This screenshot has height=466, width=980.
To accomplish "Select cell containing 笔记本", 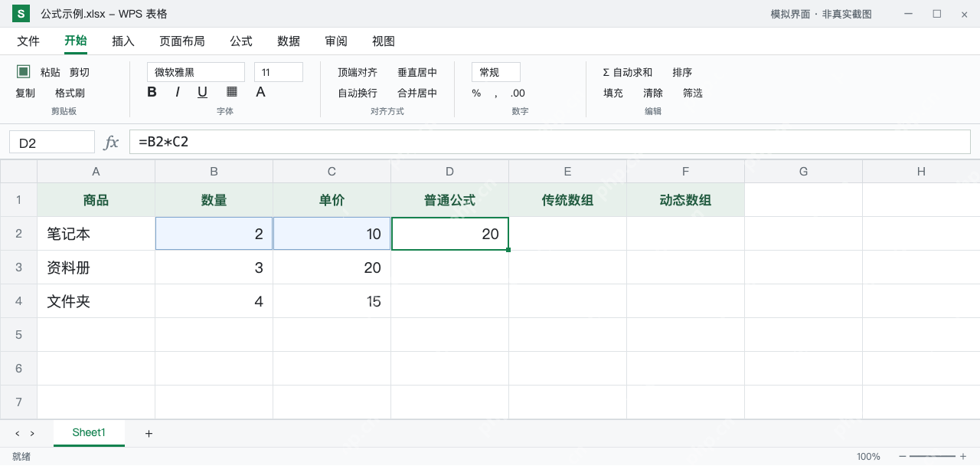I will (96, 234).
